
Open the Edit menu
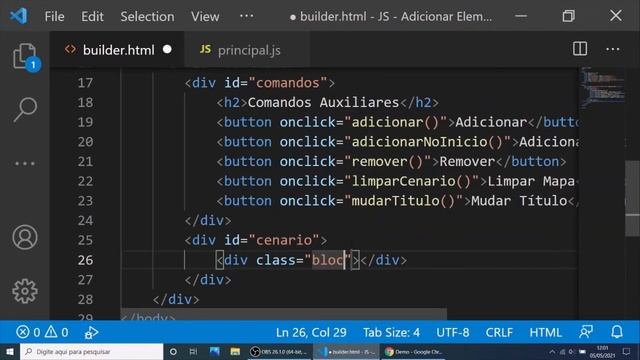point(92,16)
